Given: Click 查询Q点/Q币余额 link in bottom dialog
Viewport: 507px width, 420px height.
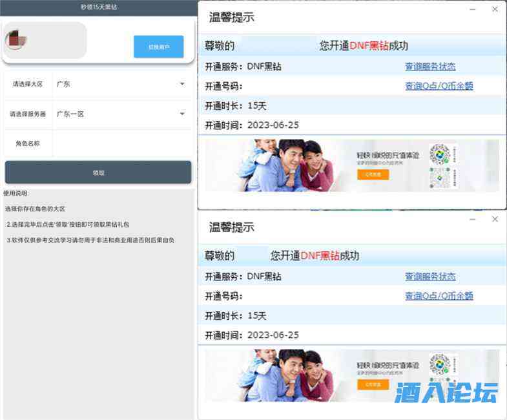Looking at the screenshot, I should click(439, 296).
